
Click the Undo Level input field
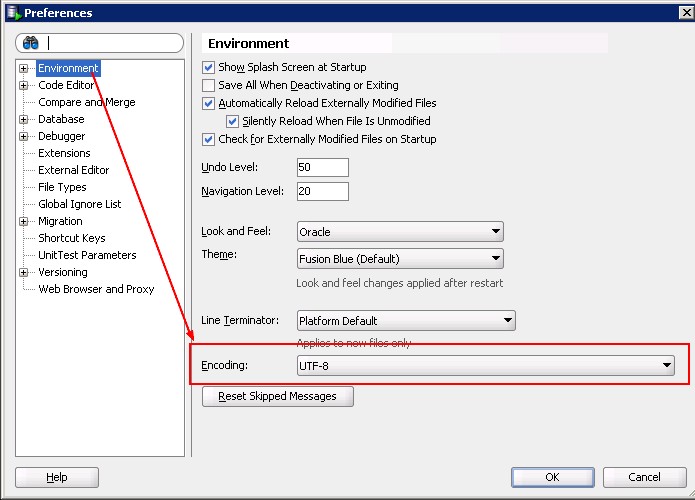(322, 167)
